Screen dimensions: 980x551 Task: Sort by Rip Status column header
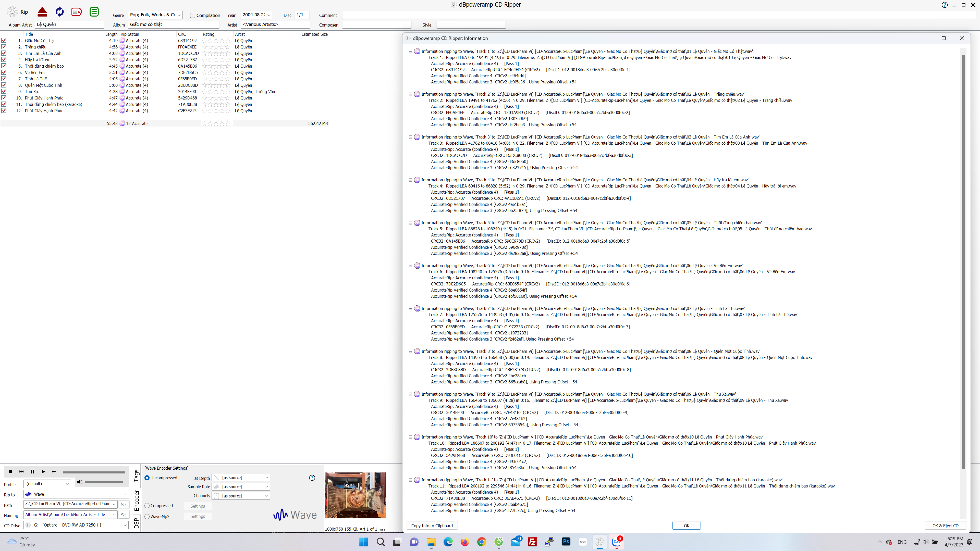pos(130,34)
